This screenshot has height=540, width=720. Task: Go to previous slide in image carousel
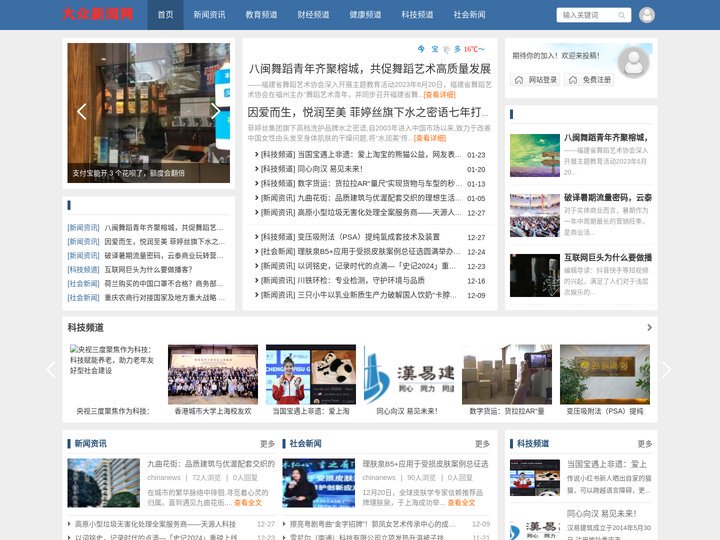(x=82, y=112)
